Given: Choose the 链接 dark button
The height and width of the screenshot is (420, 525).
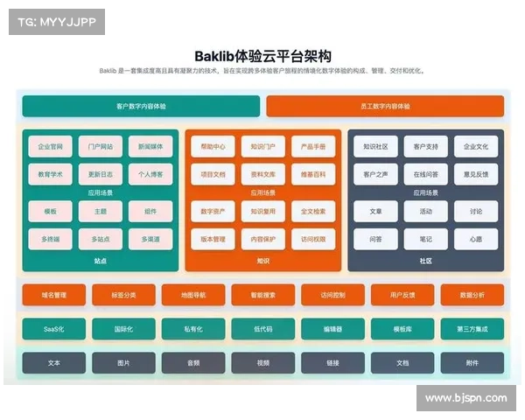Looking at the screenshot, I should tap(332, 363).
